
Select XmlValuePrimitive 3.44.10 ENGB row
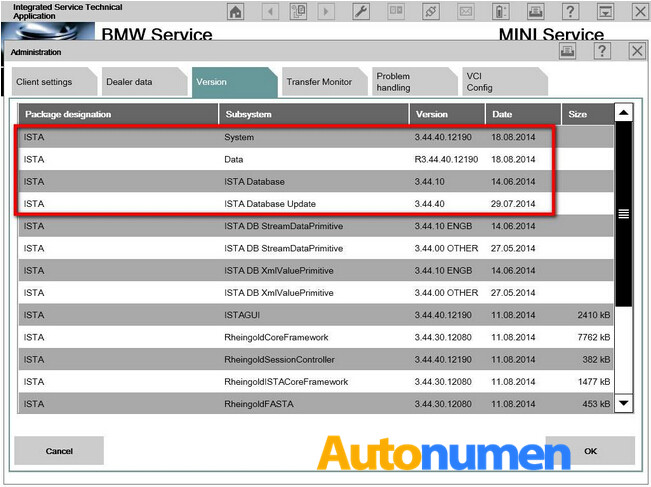tap(316, 270)
